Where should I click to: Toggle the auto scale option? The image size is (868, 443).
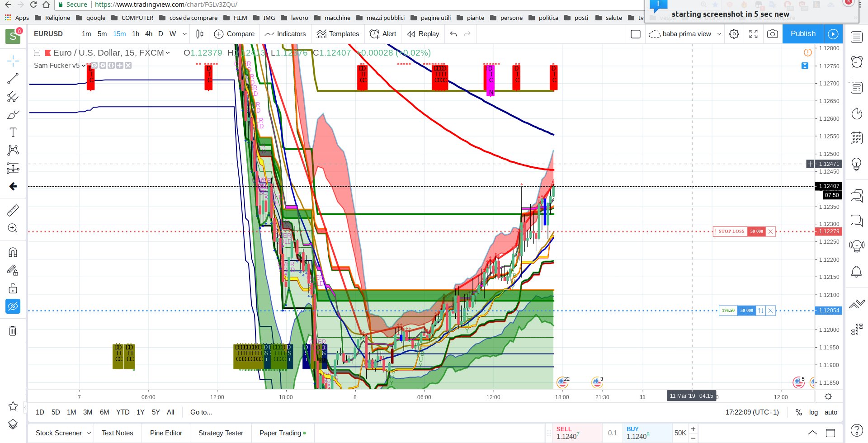(x=831, y=412)
